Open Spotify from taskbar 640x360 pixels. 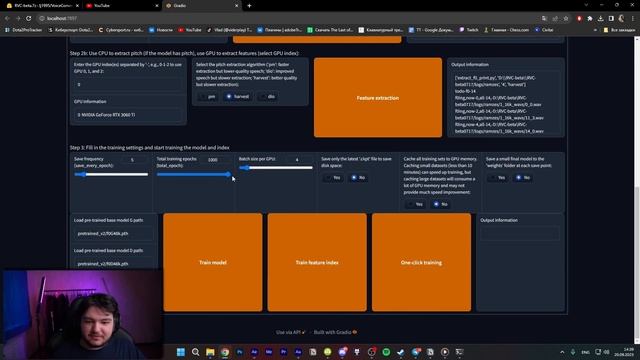click(x=386, y=352)
